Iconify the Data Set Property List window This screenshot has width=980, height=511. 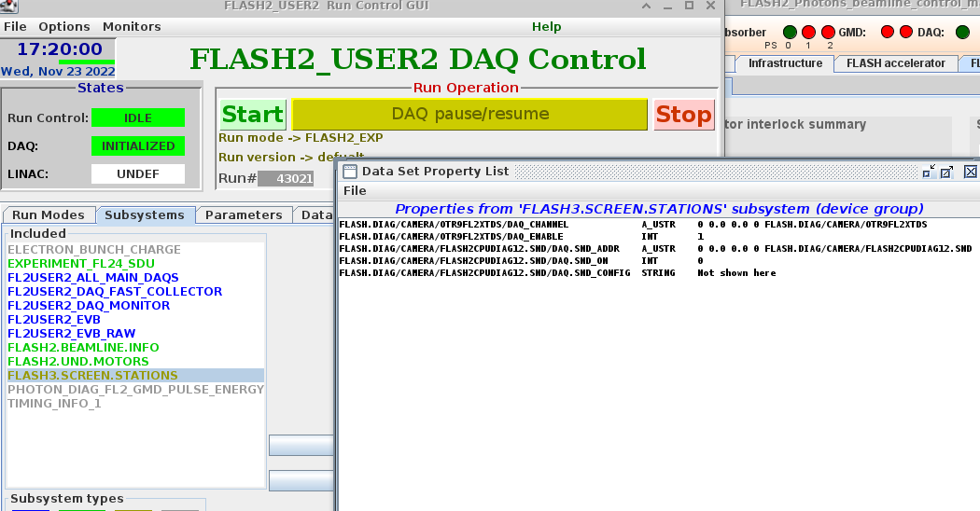point(930,172)
